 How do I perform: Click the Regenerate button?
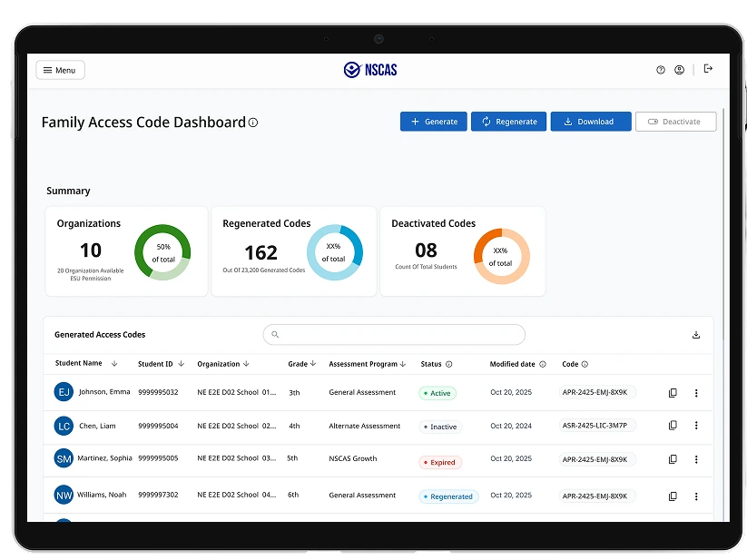pyautogui.click(x=509, y=122)
